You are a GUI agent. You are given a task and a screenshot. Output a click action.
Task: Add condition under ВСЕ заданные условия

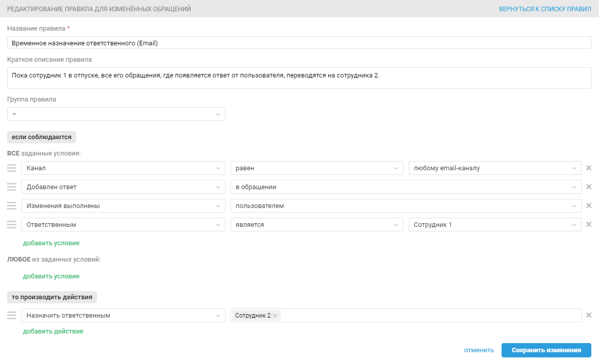click(x=51, y=243)
